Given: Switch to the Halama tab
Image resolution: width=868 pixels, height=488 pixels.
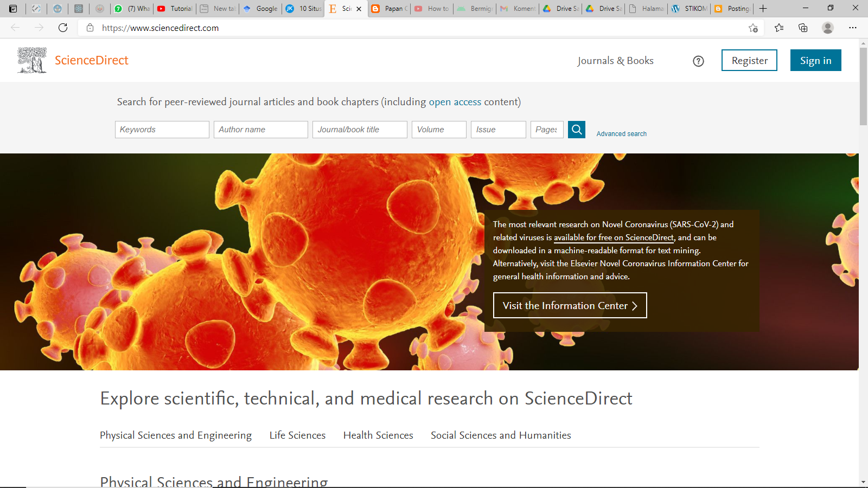Looking at the screenshot, I should click(646, 8).
